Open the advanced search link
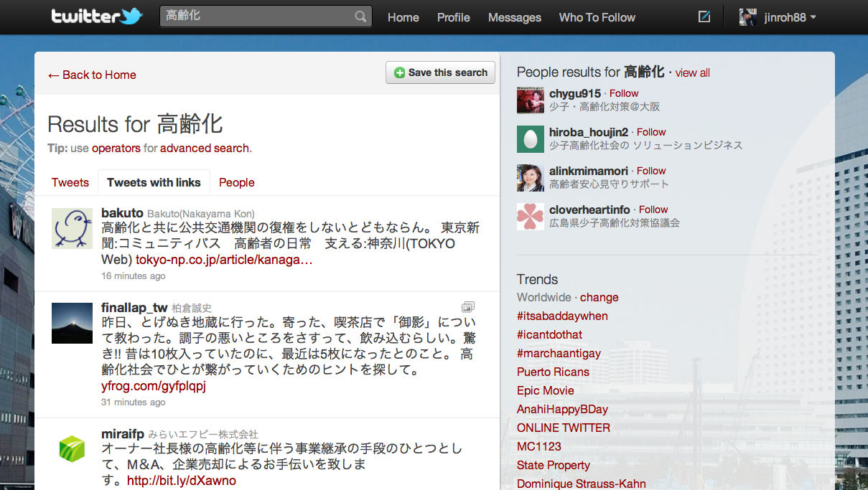 click(x=204, y=148)
